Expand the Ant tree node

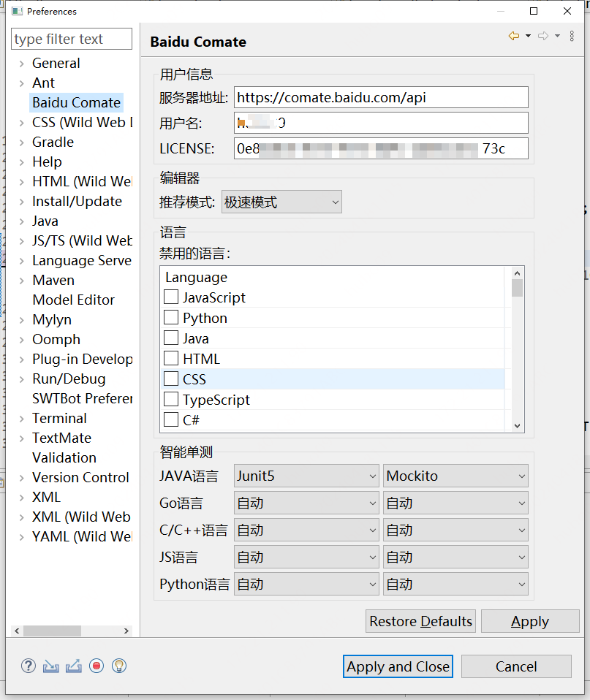21,83
